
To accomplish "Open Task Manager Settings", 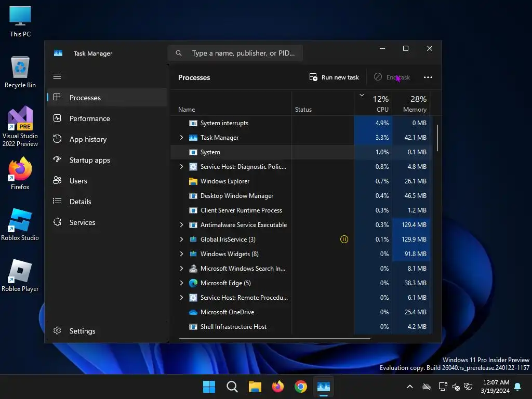I will [x=107, y=331].
